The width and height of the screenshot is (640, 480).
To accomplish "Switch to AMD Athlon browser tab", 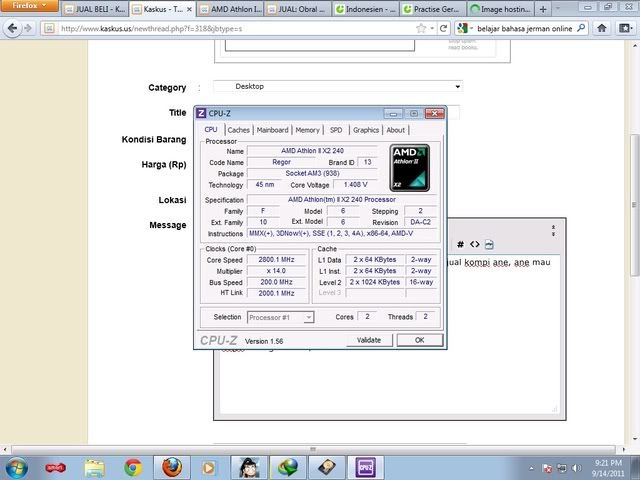I will tap(231, 9).
